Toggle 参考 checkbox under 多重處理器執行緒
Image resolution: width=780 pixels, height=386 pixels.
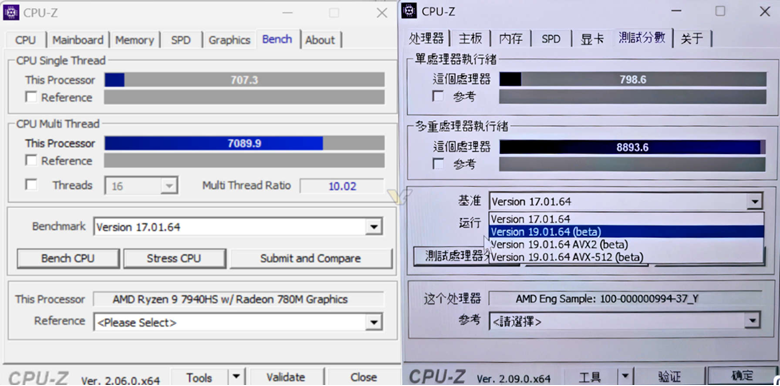coord(438,164)
